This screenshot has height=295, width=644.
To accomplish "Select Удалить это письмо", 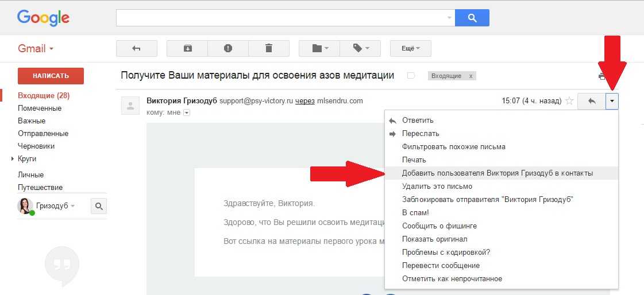I will click(501, 187).
